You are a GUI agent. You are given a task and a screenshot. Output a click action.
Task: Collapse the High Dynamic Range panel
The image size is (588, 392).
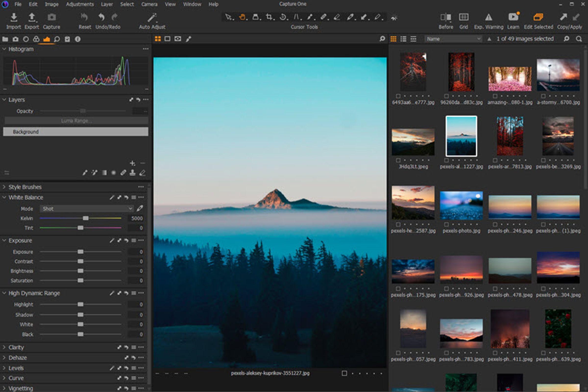[4, 293]
